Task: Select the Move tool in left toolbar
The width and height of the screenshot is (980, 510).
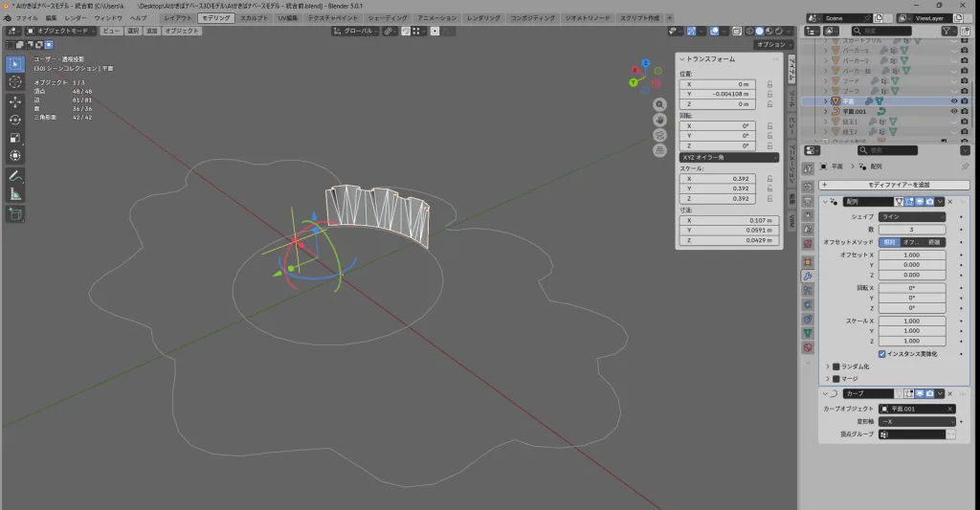Action: [15, 100]
